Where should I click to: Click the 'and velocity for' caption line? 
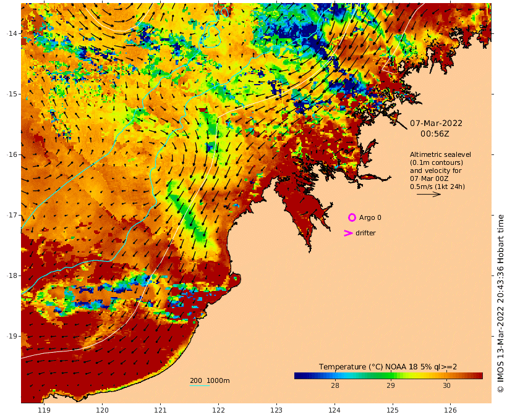pos(436,170)
